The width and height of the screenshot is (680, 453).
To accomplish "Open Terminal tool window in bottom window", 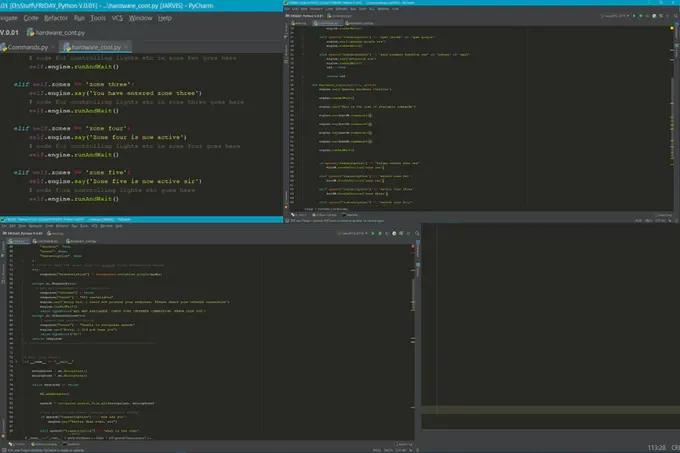I will pos(71,444).
